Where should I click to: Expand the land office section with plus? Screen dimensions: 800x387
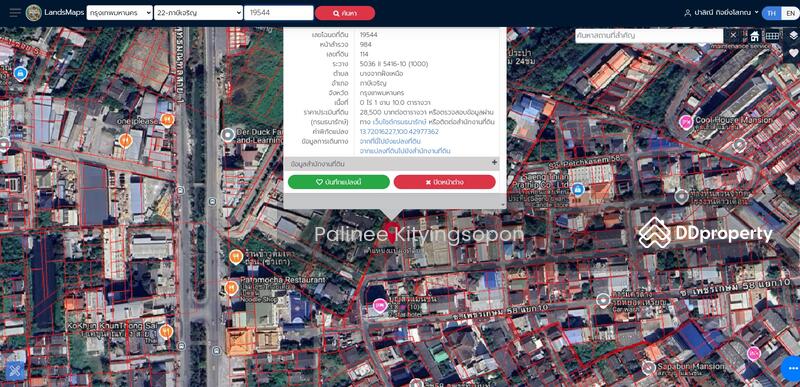coord(494,163)
